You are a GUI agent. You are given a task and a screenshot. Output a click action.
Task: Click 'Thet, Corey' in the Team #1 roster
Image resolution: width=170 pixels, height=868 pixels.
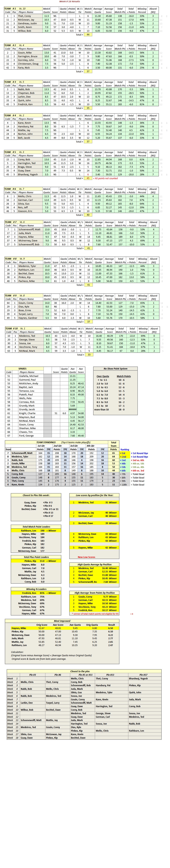24,16
